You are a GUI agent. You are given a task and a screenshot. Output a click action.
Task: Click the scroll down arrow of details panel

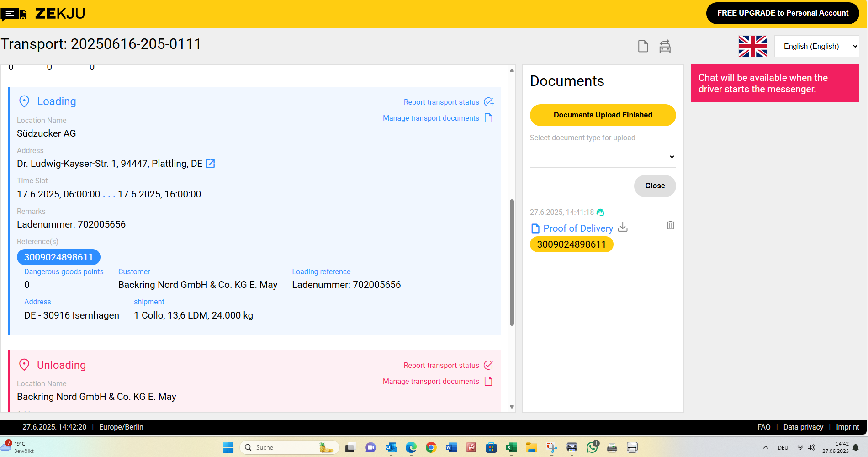point(512,407)
